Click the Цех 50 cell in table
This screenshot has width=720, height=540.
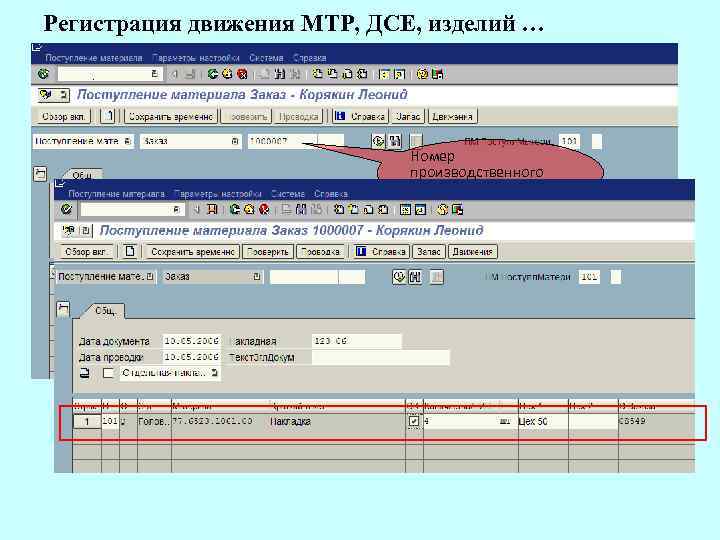[543, 421]
